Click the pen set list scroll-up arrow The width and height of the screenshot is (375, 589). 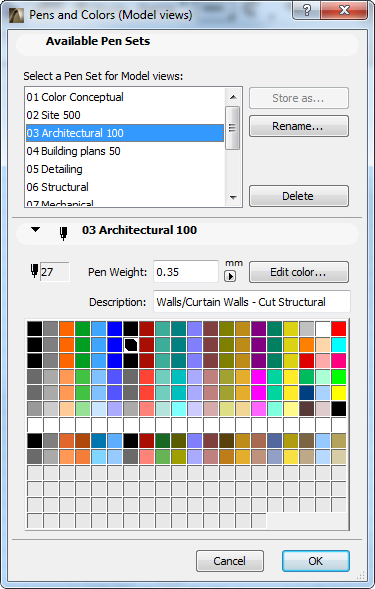point(233,97)
